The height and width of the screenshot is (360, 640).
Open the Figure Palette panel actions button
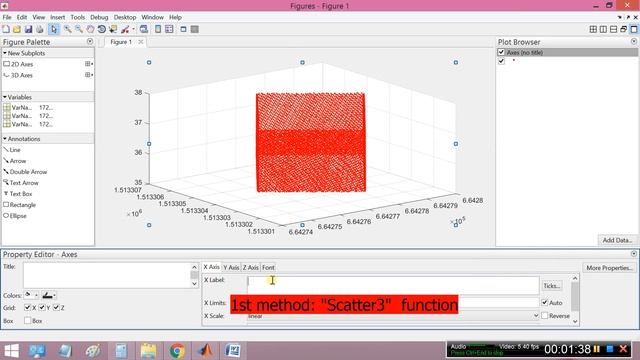pyautogui.click(x=90, y=42)
